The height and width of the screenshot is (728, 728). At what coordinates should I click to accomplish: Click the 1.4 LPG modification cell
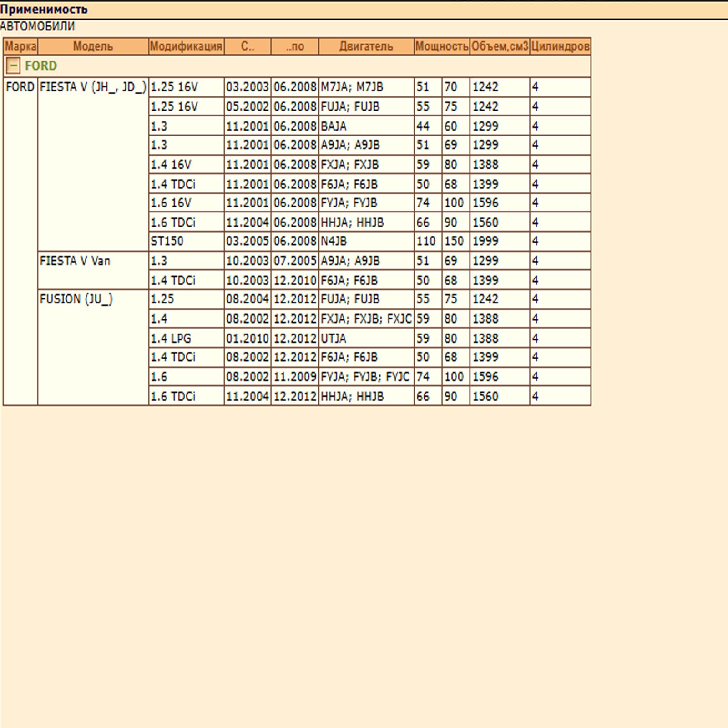click(171, 339)
